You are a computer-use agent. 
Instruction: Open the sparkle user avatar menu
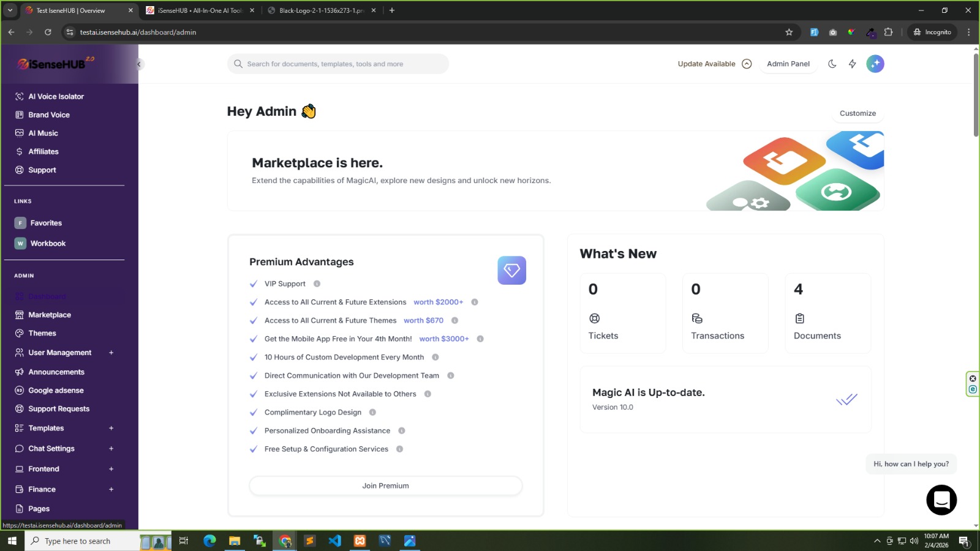coord(875,64)
